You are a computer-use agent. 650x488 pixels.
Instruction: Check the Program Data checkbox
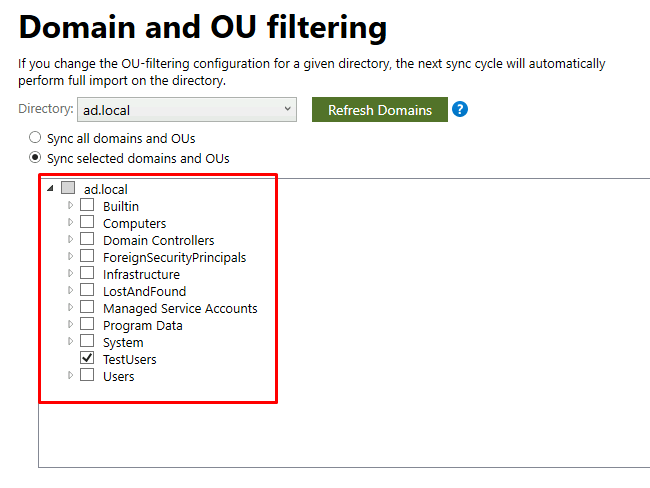click(x=87, y=325)
